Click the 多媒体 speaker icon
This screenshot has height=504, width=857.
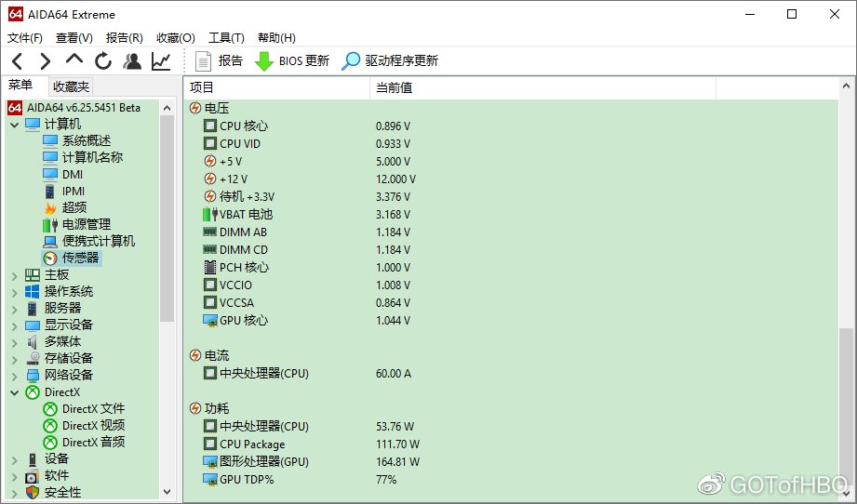[33, 342]
